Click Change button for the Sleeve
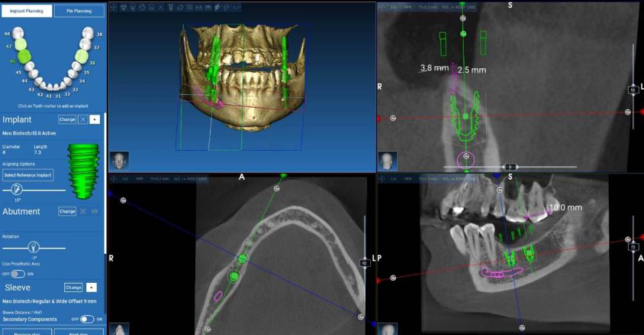Viewport: 644px width, 335px height. click(x=73, y=287)
